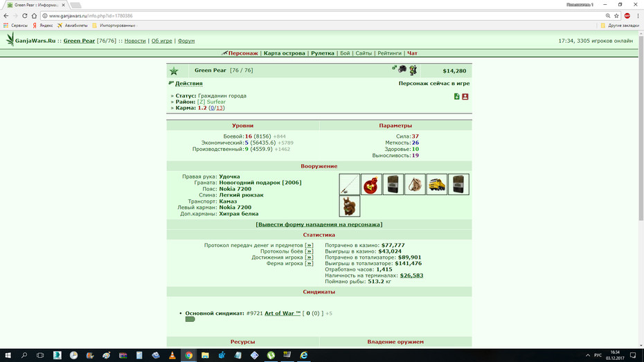Open Чат menu item
Screen dimensions: 644x362
[412, 53]
